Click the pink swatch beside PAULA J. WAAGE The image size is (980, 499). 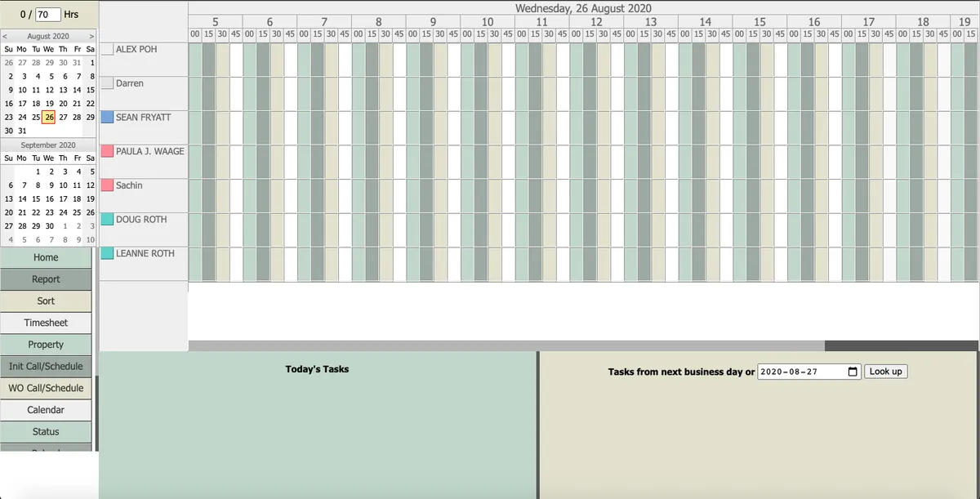(107, 151)
